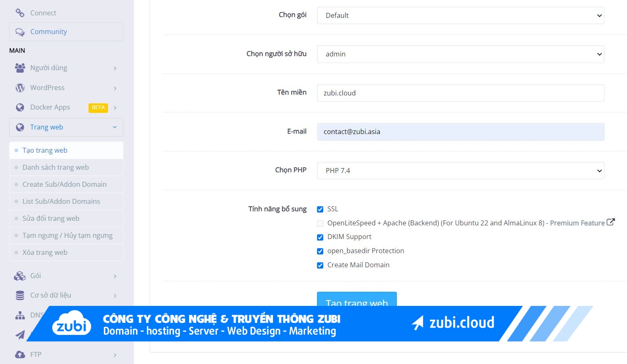Open Xóa trang web submenu item

click(66, 252)
